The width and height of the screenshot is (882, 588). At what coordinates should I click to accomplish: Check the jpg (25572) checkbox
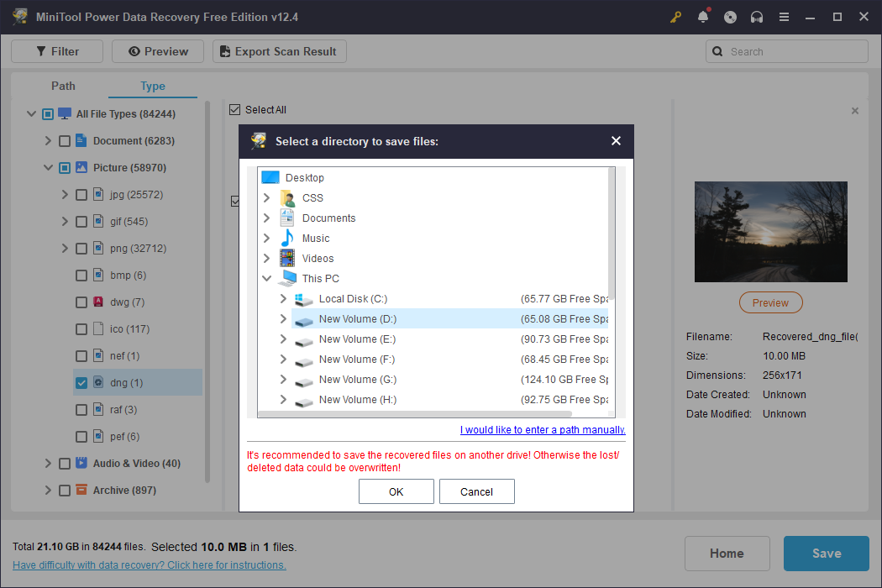coord(81,195)
